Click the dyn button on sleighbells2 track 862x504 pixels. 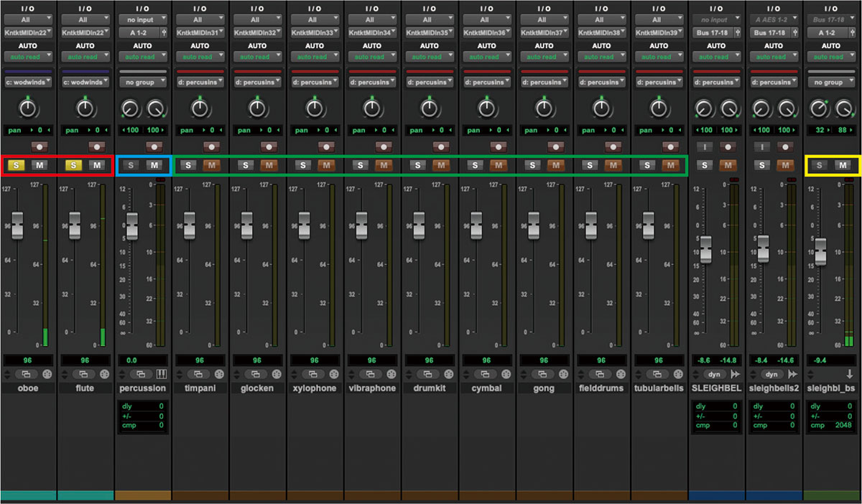772,374
